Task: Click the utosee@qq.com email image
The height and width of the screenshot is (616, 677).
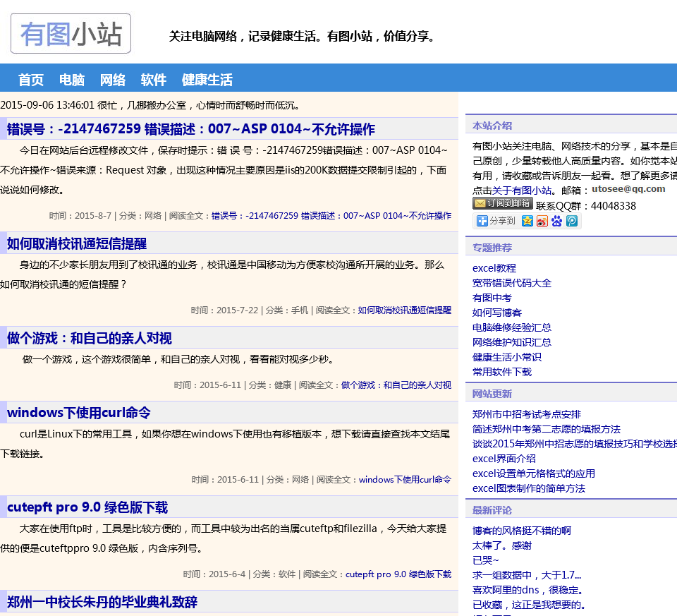Action: coord(628,189)
